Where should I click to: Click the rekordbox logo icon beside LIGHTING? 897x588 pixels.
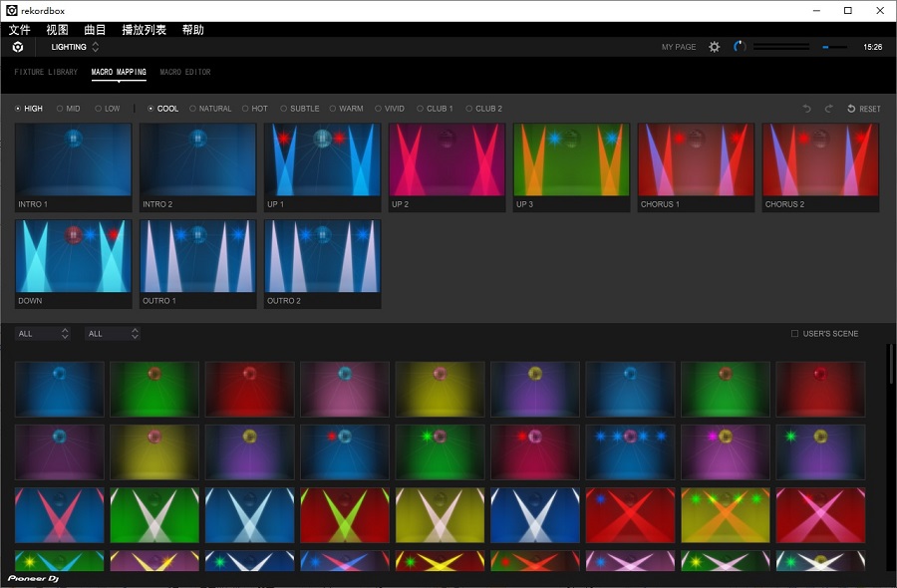point(18,47)
